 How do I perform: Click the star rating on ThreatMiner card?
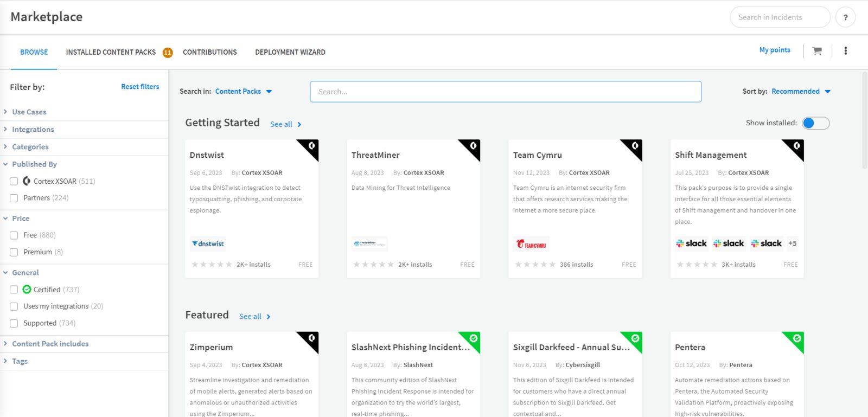[373, 265]
